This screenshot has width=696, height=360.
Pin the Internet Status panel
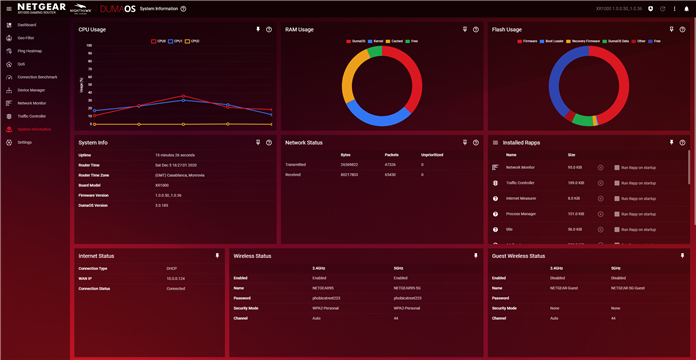click(217, 256)
